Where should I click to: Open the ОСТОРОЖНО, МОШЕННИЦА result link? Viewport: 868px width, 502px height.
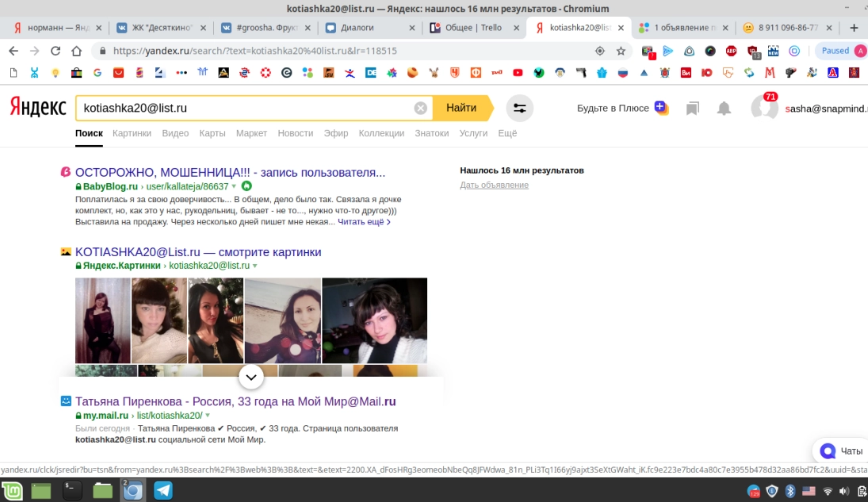click(230, 172)
